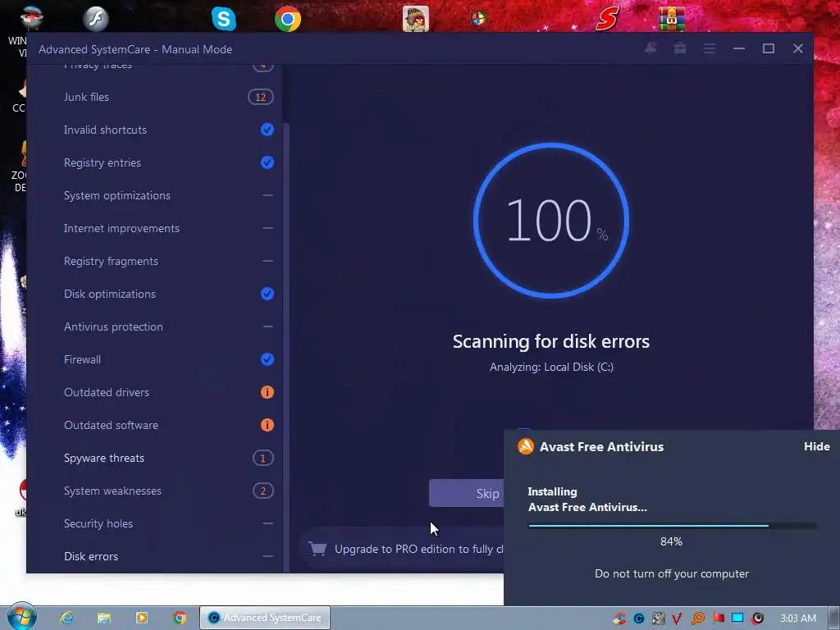Launch Internet Explorer from taskbar
The height and width of the screenshot is (630, 840).
click(x=66, y=618)
